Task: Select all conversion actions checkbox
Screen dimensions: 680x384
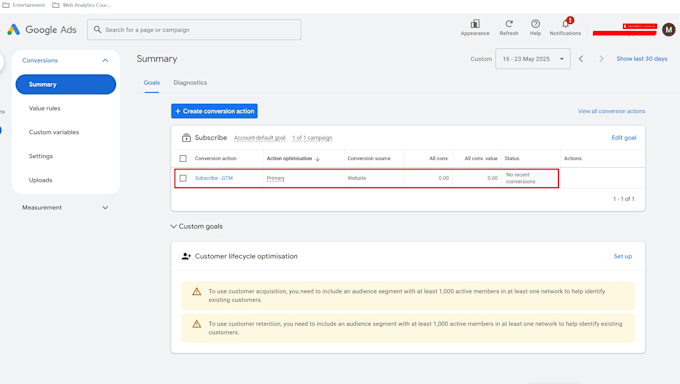Action: point(183,159)
